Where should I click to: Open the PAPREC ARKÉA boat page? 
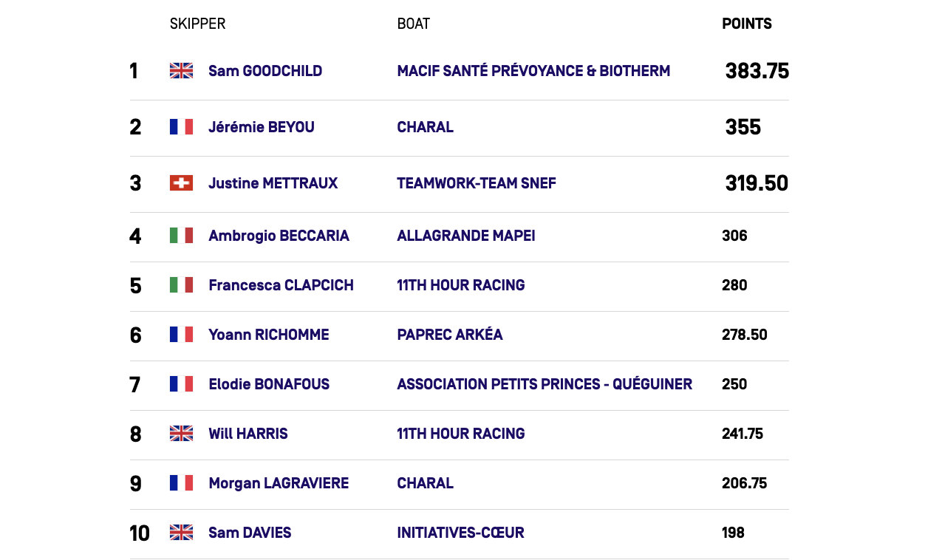point(450,335)
